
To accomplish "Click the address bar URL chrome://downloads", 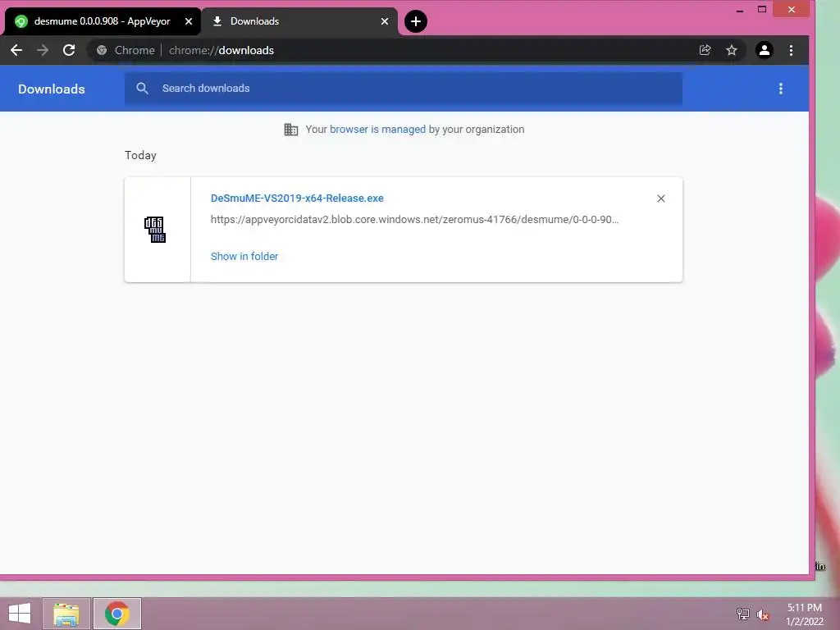I will tap(221, 50).
